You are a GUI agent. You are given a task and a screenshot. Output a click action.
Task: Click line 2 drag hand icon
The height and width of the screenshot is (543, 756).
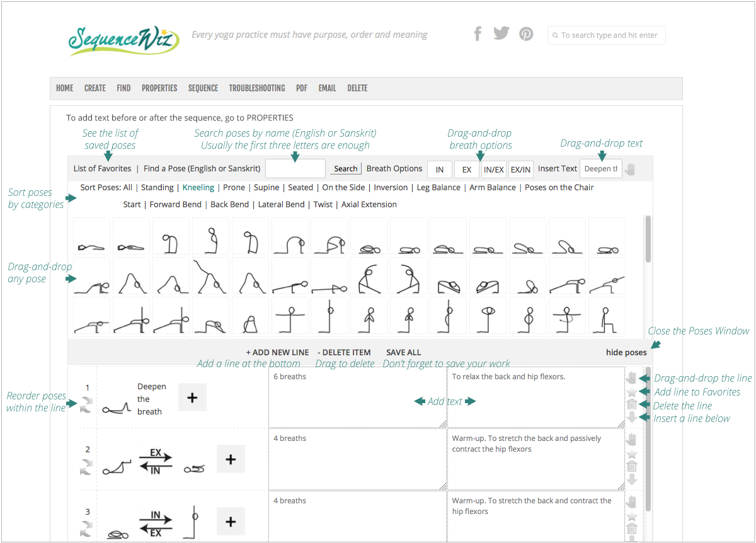[x=632, y=440]
